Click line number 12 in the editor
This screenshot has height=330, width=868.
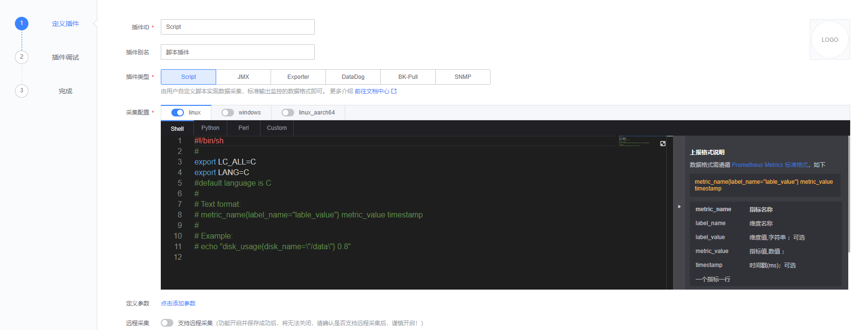pos(178,257)
